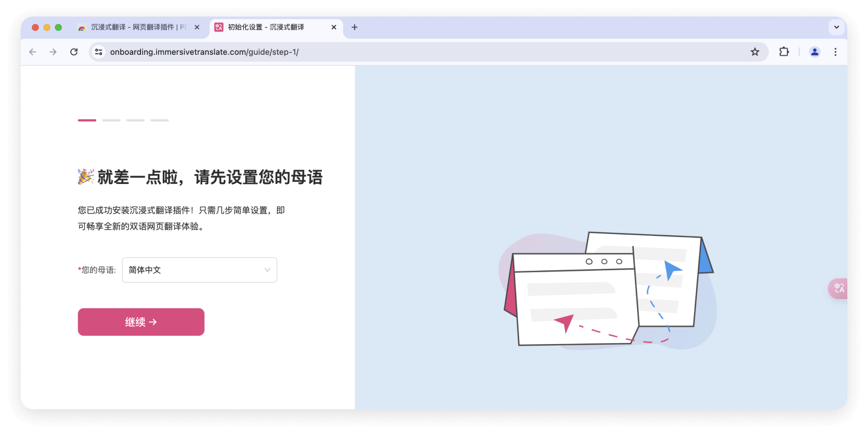
Task: Close the 初始化设置 tab
Action: tap(334, 27)
